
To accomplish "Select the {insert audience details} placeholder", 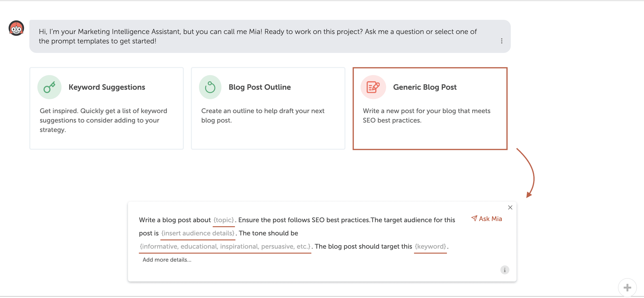I will (198, 233).
